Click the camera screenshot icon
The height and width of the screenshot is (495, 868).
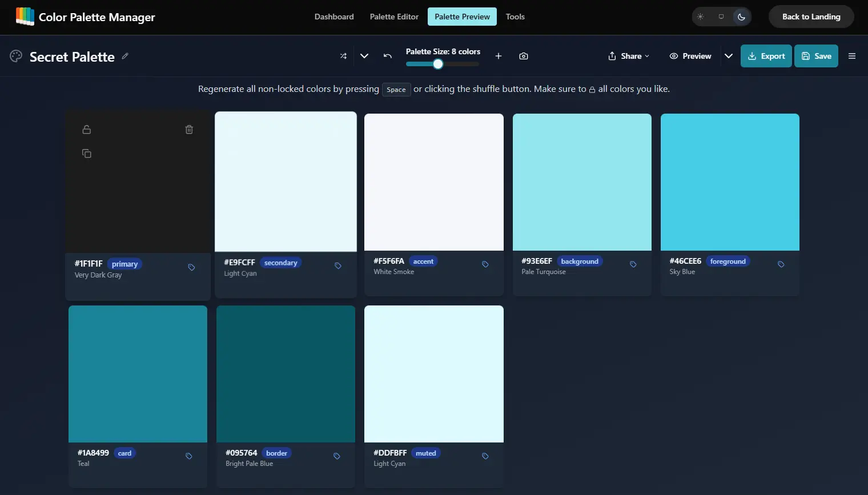(x=524, y=56)
